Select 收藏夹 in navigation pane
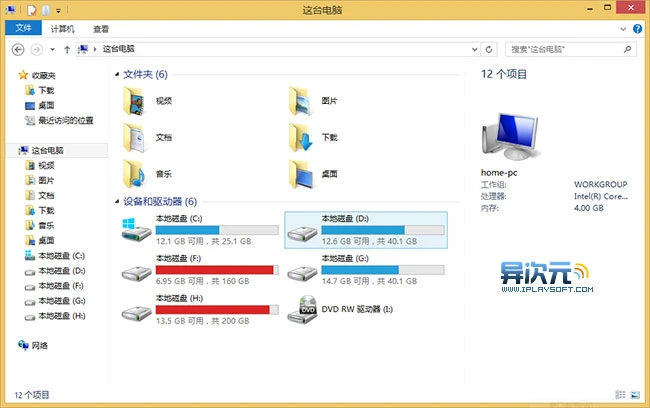The width and height of the screenshot is (650, 408). (x=44, y=75)
